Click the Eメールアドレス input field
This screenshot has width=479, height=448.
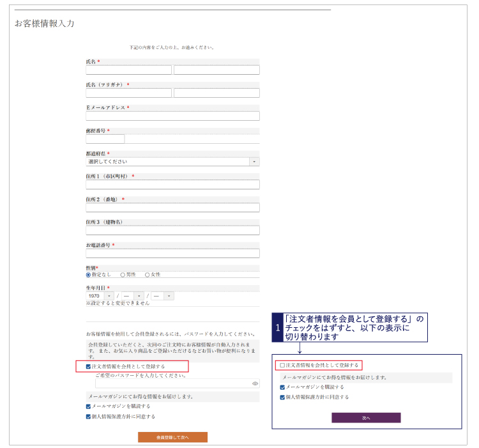coord(172,116)
